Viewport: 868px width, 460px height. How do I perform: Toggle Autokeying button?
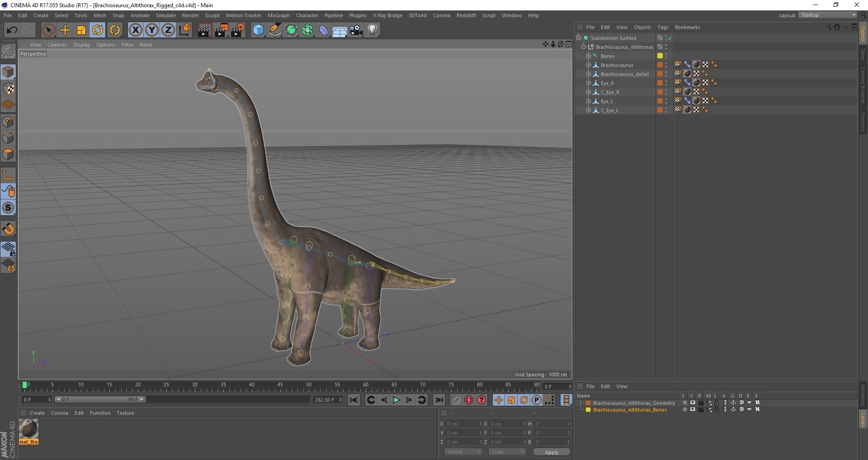tap(469, 400)
